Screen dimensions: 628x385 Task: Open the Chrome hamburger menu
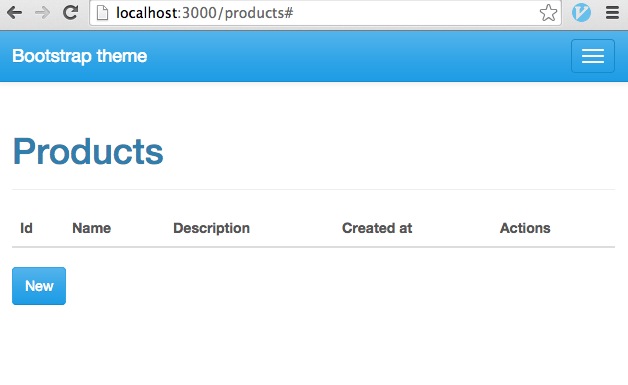[612, 12]
